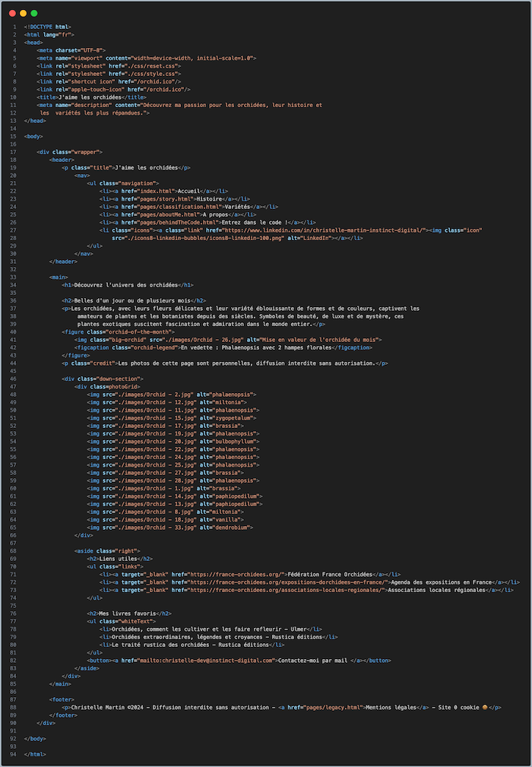Click the cookie emoji in the footer line

click(x=484, y=708)
